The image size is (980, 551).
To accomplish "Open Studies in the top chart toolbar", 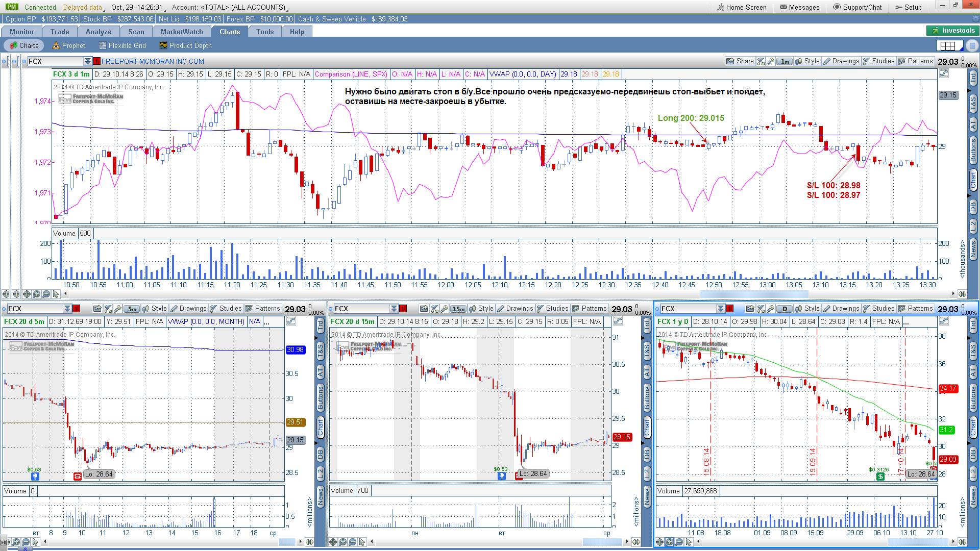I will tap(878, 61).
